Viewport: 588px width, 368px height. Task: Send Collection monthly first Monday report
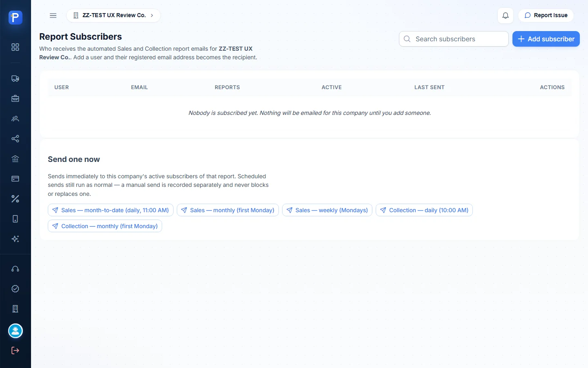coord(105,226)
